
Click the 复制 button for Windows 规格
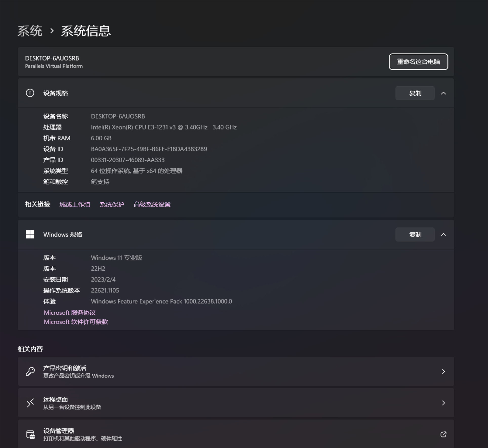(415, 234)
